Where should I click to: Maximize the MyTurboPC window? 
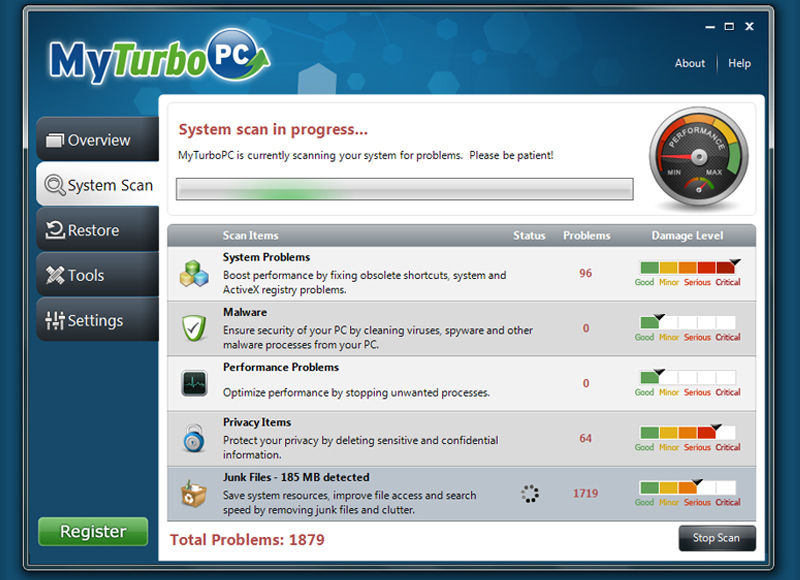(730, 27)
